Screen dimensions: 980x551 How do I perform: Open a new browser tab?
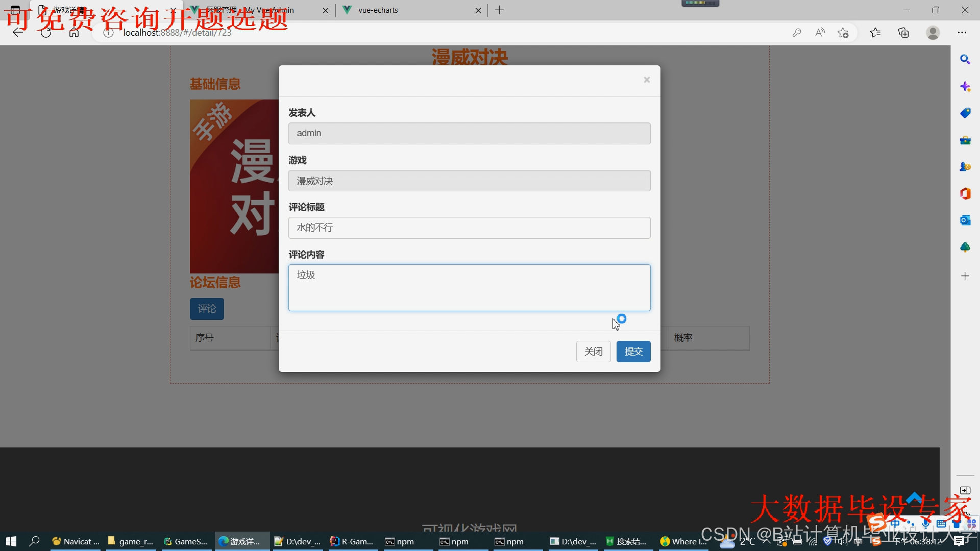point(499,10)
